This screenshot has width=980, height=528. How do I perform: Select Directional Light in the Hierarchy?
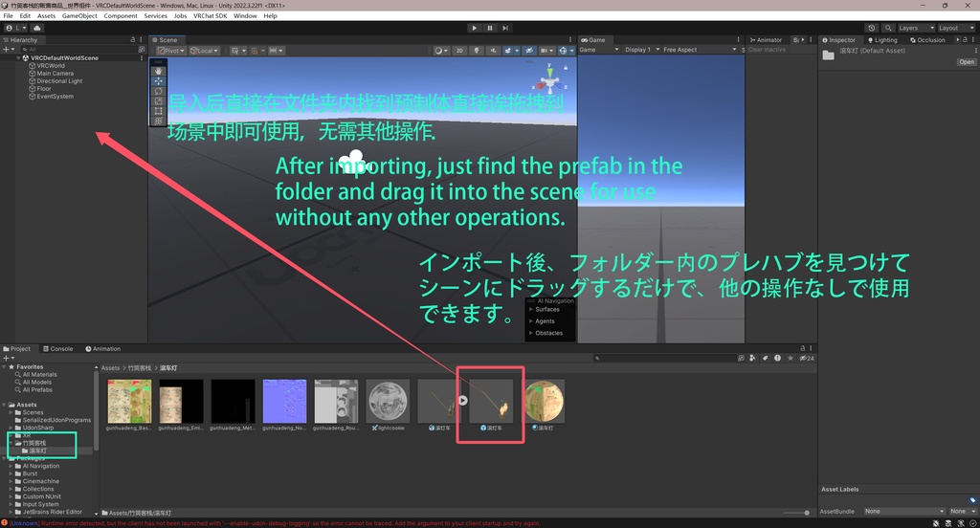coord(59,81)
